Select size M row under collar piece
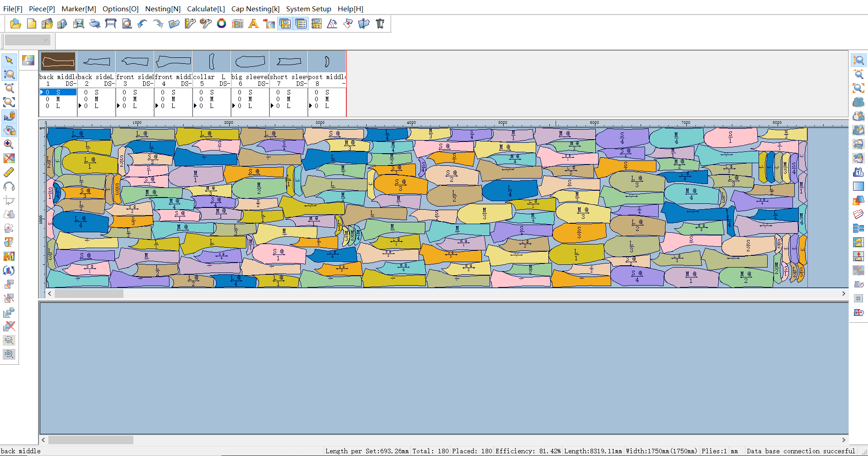Screen dimensions: 868x456 [x=211, y=99]
